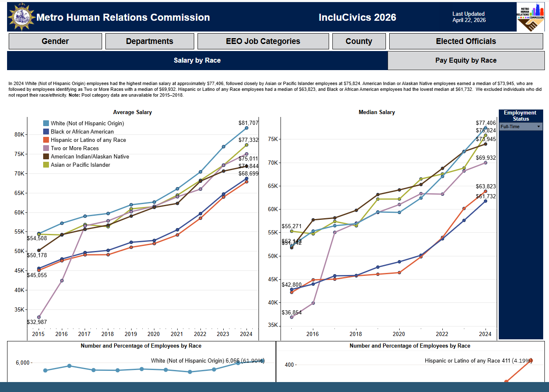The image size is (549, 392).
Task: Click Two or More Races 2015 point on Average Salary
Action: 39,317
